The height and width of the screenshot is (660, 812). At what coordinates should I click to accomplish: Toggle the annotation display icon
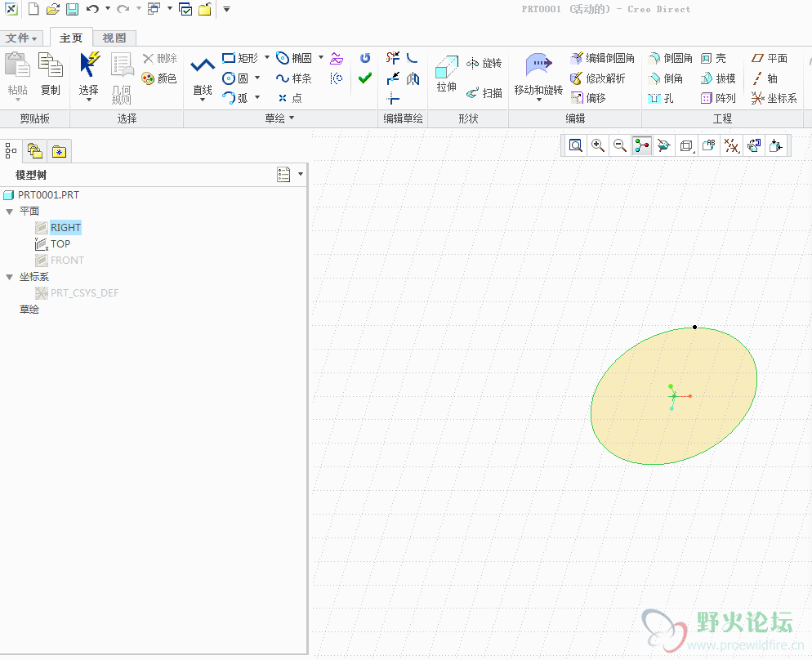pos(708,145)
